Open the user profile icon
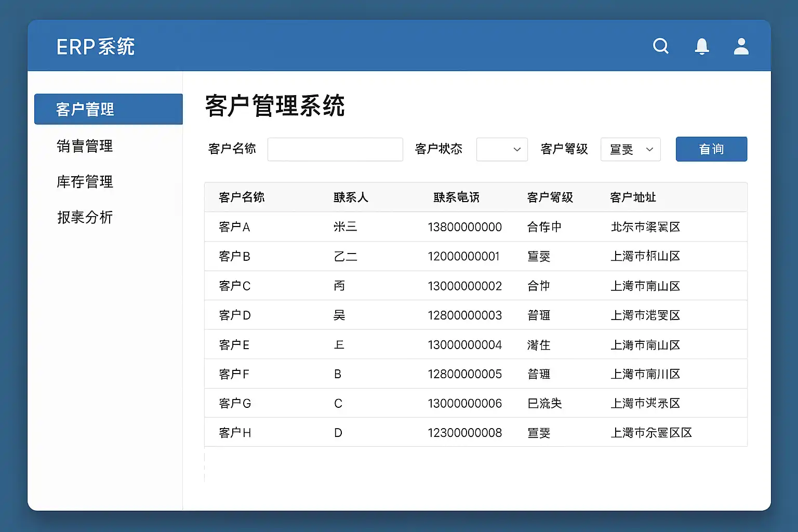This screenshot has height=532, width=798. click(741, 46)
